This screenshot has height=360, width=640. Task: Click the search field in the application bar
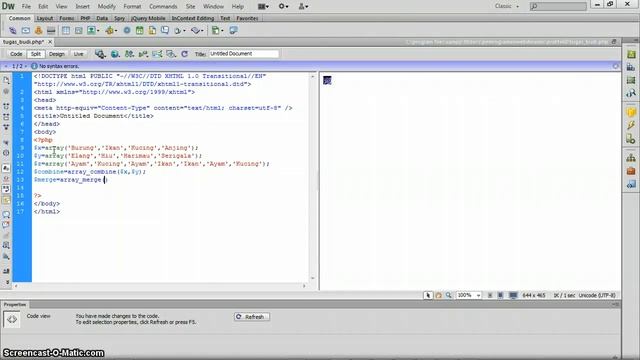[x=558, y=6]
